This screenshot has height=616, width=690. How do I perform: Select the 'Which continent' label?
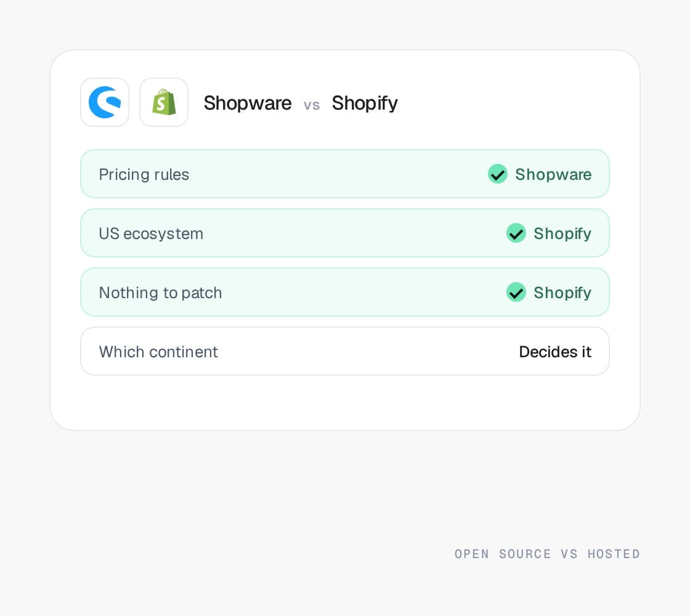coord(158,352)
